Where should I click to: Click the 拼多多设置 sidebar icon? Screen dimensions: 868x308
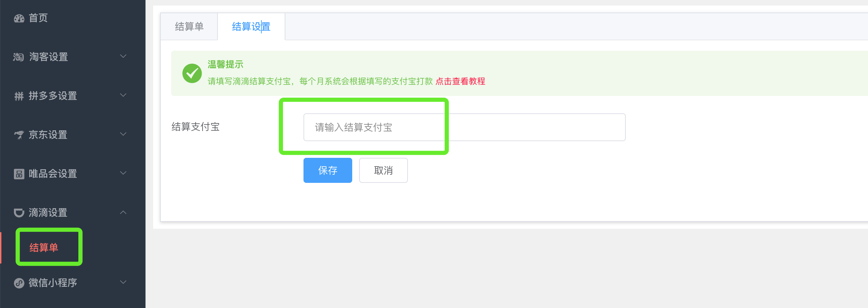tap(19, 96)
